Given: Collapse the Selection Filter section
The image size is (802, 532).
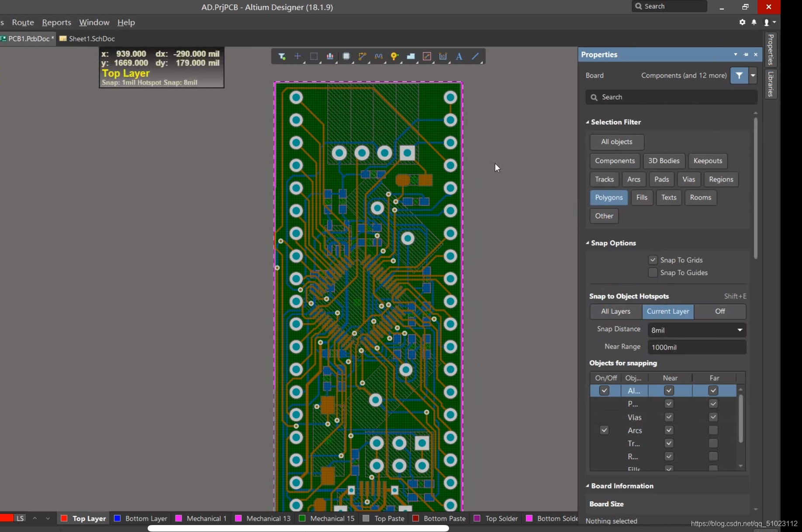Looking at the screenshot, I should pos(588,122).
